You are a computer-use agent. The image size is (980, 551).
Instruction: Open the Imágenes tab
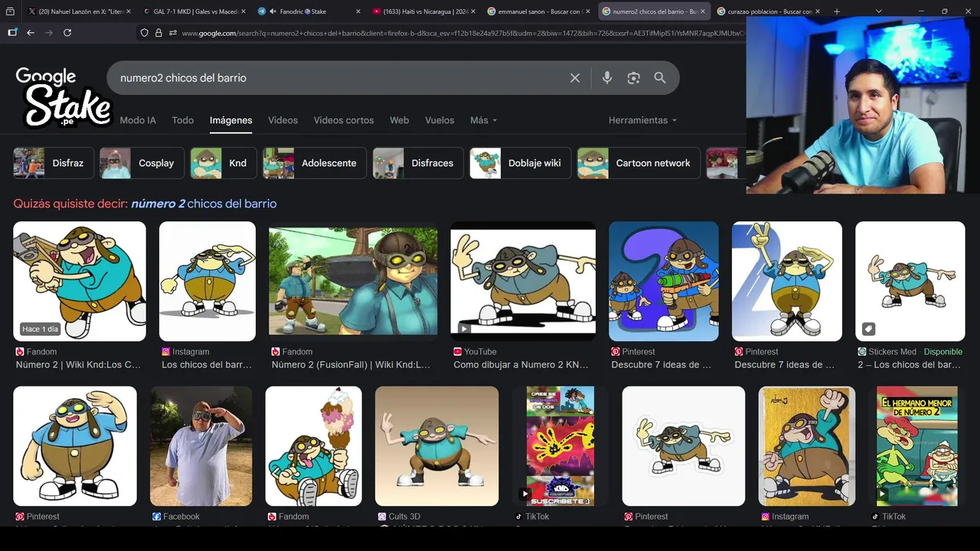pos(230,120)
